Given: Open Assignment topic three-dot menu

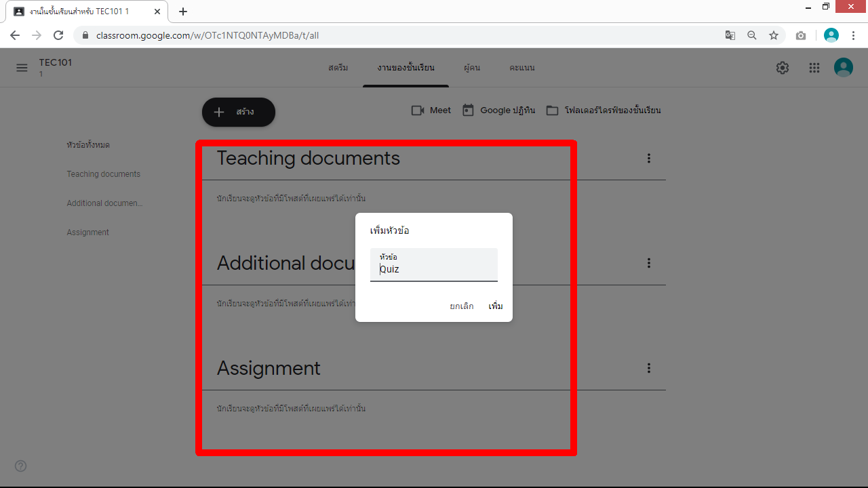Looking at the screenshot, I should [649, 368].
